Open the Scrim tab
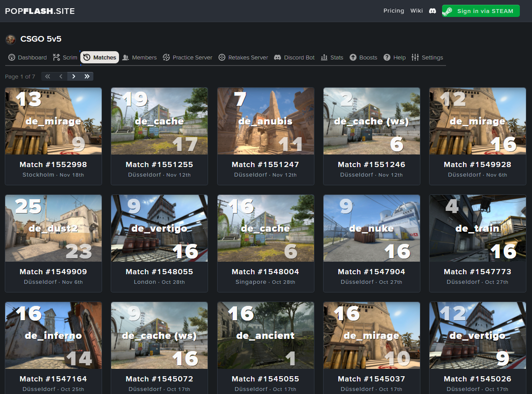Screen dimensions: 532x394 tap(65, 57)
